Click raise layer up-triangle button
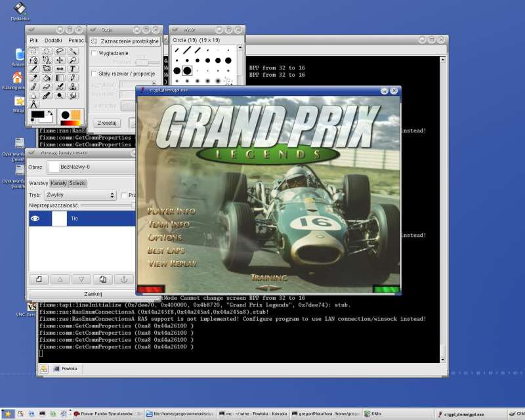525x420 pixels. [60, 280]
